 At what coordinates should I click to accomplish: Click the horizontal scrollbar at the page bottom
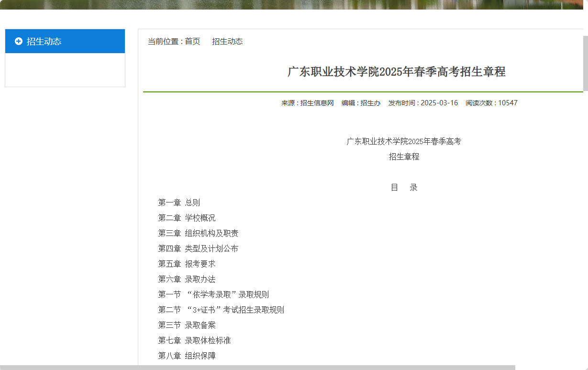[287, 367]
